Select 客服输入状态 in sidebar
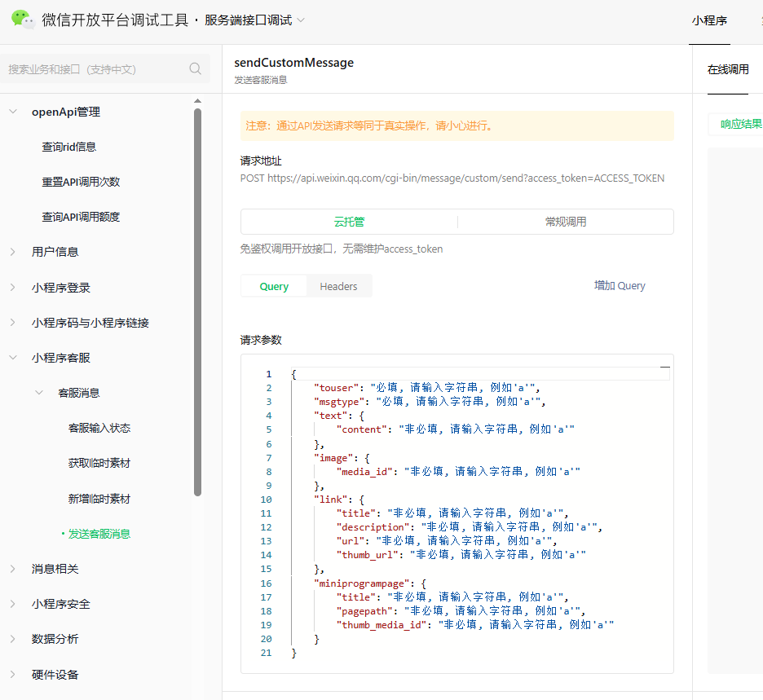The image size is (763, 700). tap(99, 428)
